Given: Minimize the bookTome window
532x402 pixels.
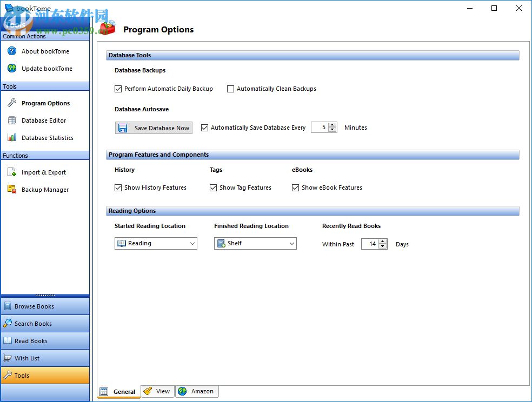Looking at the screenshot, I should pos(470,8).
